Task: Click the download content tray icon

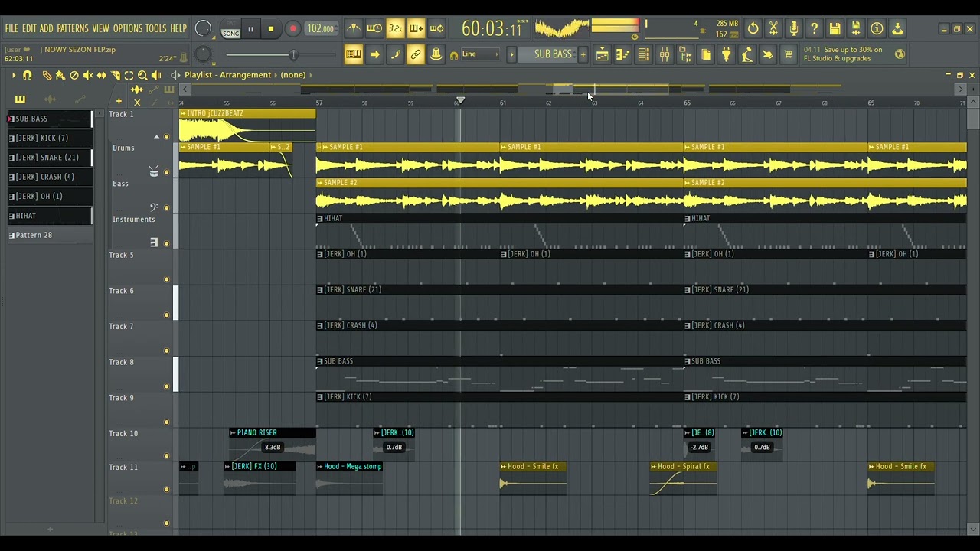Action: [897, 29]
